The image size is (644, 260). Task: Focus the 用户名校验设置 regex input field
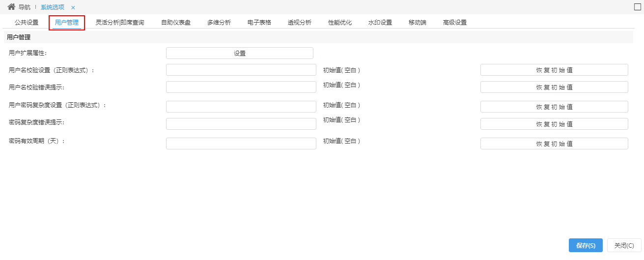pyautogui.click(x=241, y=70)
